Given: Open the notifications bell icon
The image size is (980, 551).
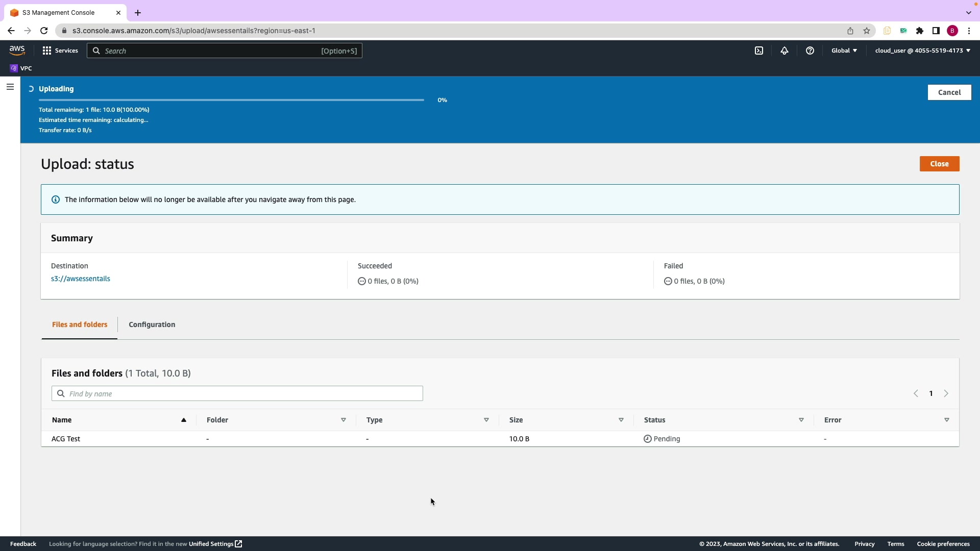Looking at the screenshot, I should tap(785, 51).
